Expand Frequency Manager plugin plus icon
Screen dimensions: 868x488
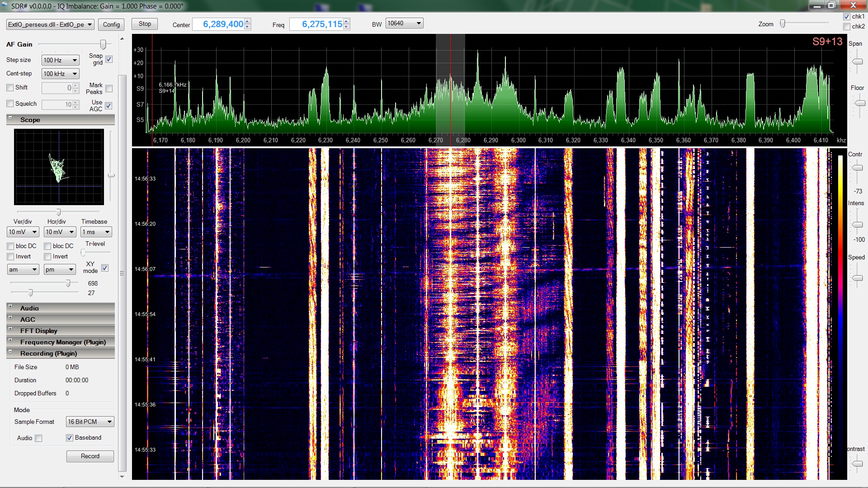point(10,340)
